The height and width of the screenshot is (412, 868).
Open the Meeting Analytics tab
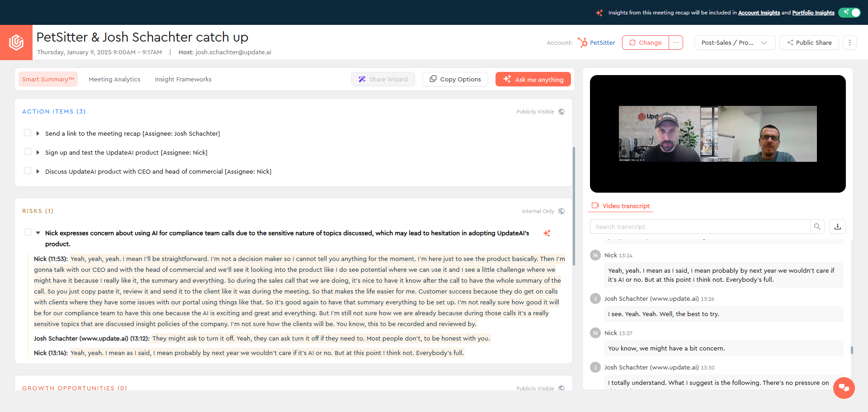tap(114, 79)
